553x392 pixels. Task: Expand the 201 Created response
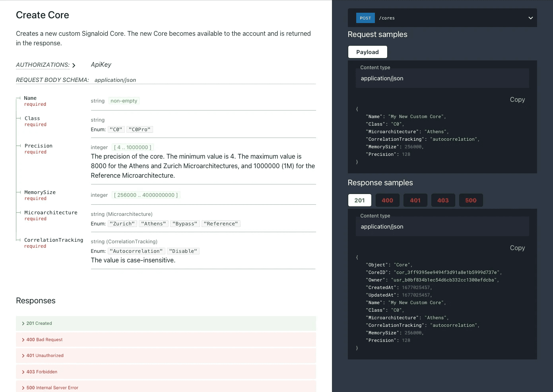[x=166, y=323]
